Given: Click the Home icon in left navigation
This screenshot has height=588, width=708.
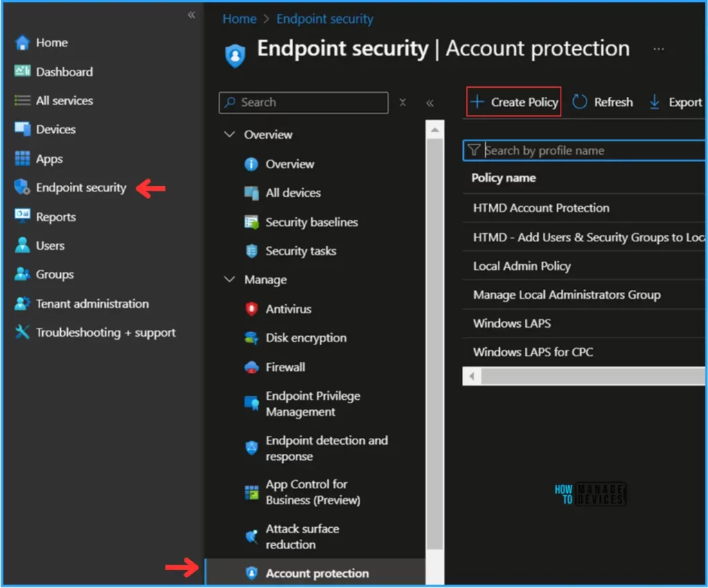Looking at the screenshot, I should click(x=22, y=42).
